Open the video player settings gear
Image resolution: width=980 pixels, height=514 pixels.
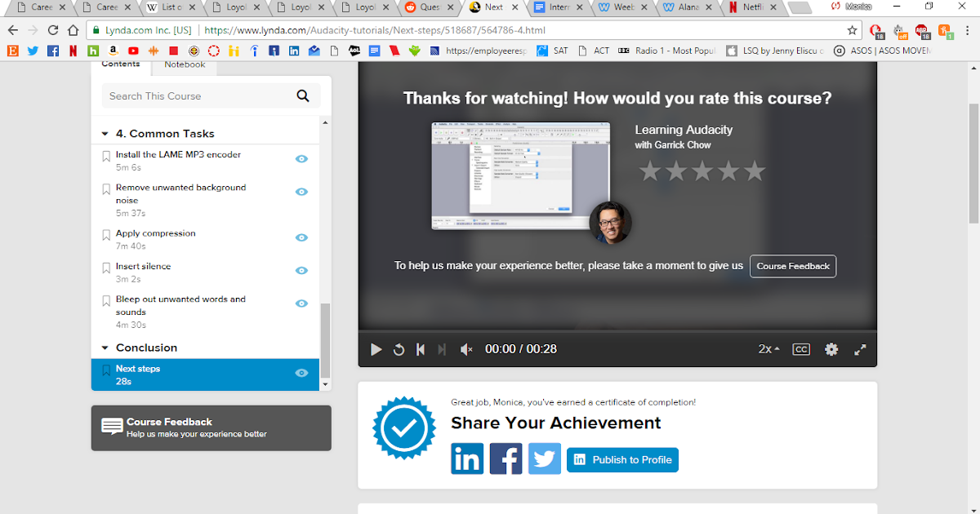(831, 349)
